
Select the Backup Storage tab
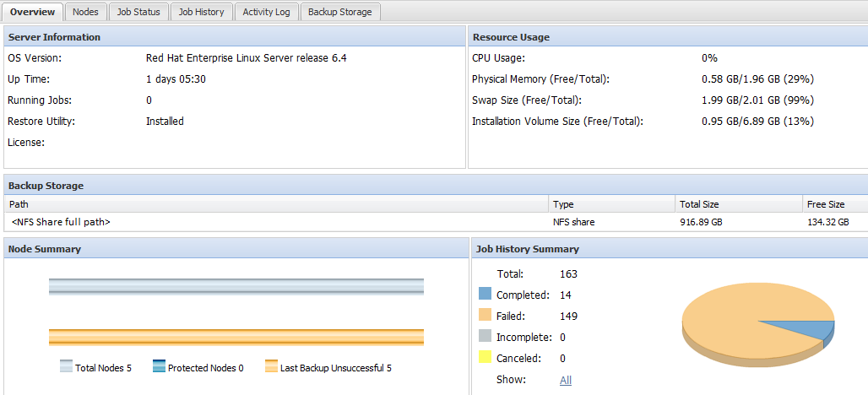[x=339, y=12]
